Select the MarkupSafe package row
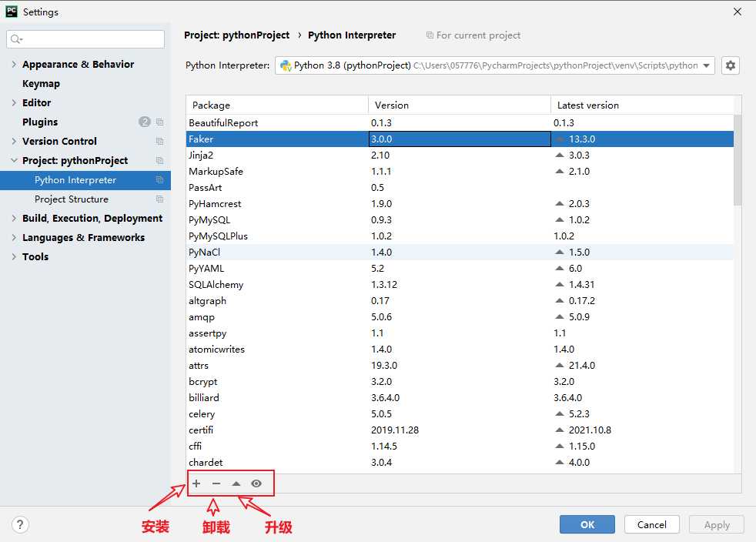This screenshot has height=542, width=756. [x=460, y=171]
